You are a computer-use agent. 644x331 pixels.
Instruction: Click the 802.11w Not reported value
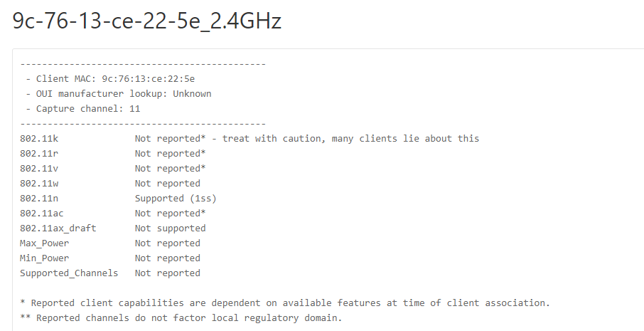pos(168,184)
